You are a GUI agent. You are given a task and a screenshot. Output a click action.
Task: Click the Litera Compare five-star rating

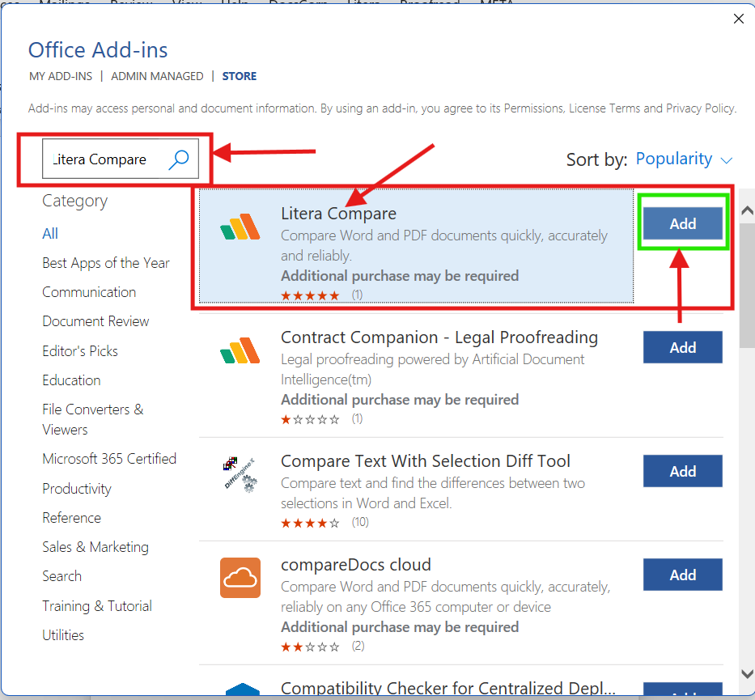[x=310, y=295]
